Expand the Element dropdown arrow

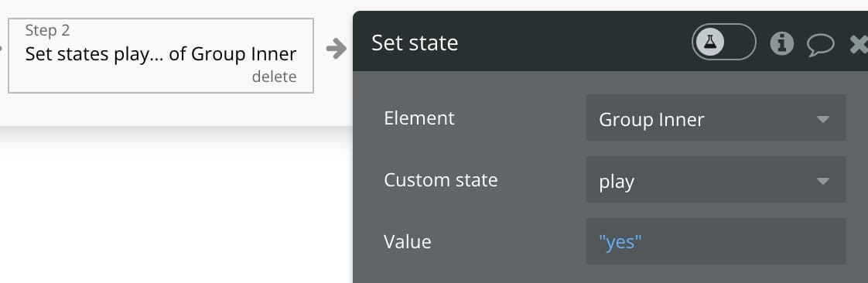tap(822, 119)
